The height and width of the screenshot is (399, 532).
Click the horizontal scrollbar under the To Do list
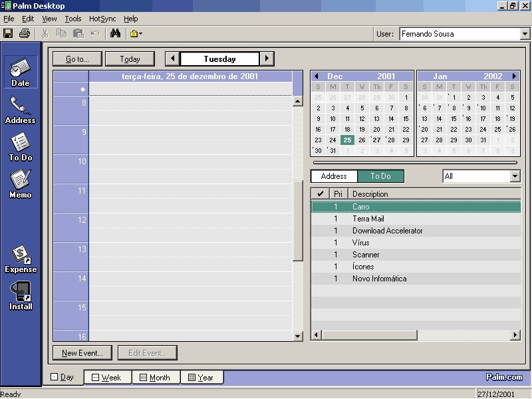click(416, 335)
